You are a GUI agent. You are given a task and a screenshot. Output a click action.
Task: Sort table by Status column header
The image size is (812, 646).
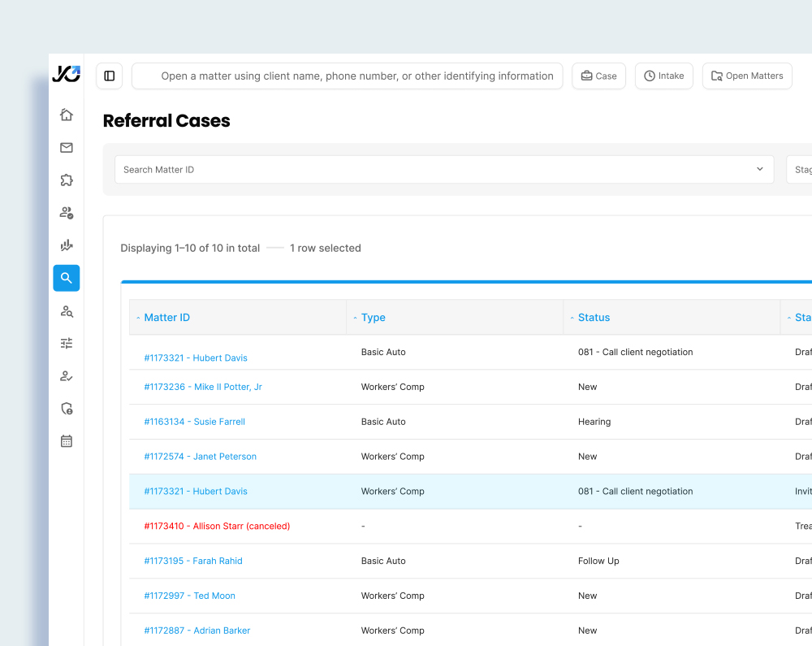pos(594,318)
